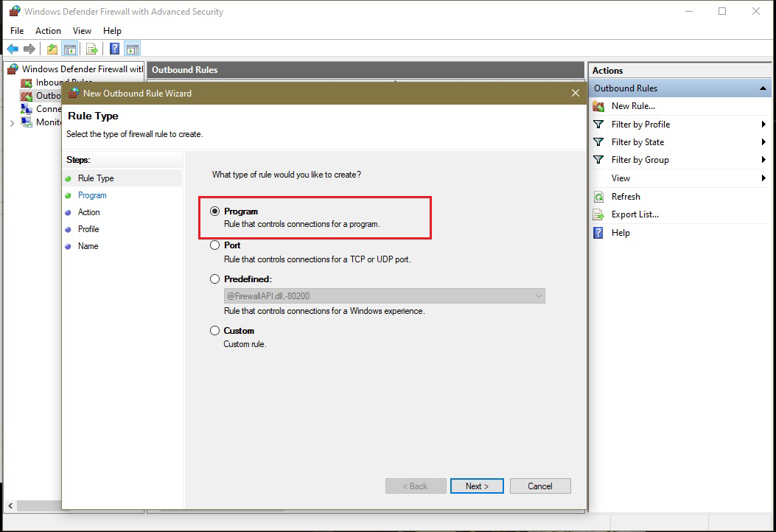Click Help in the Actions pane
Viewport: 776px width, 532px height.
[621, 233]
